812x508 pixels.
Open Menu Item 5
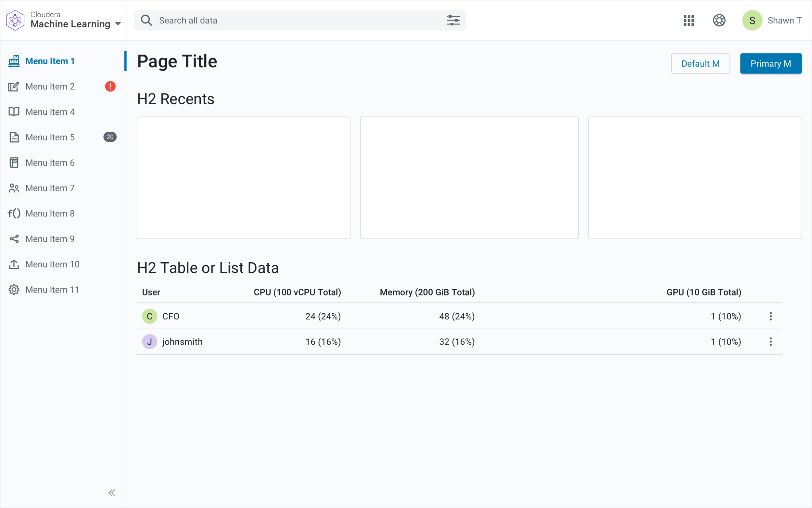click(x=50, y=137)
